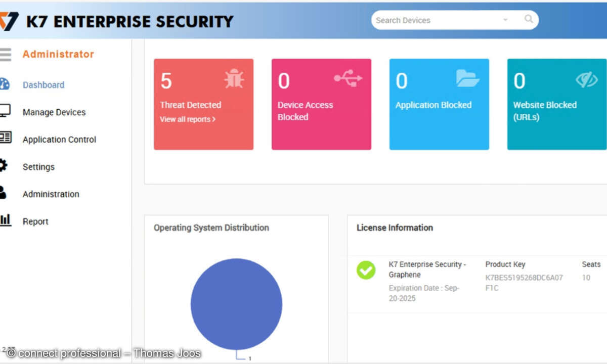Click the Threat Detected count 5
Image resolution: width=607 pixels, height=364 pixels.
click(x=166, y=81)
